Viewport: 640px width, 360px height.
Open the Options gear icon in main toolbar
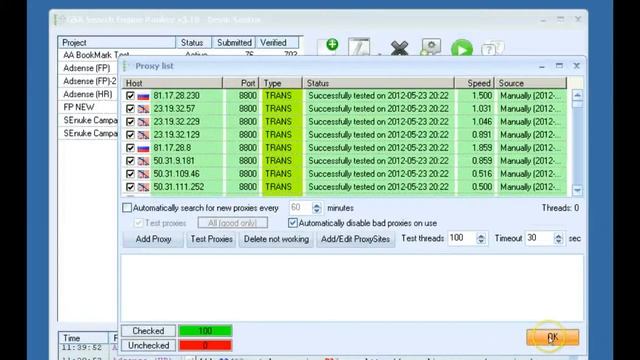click(431, 47)
